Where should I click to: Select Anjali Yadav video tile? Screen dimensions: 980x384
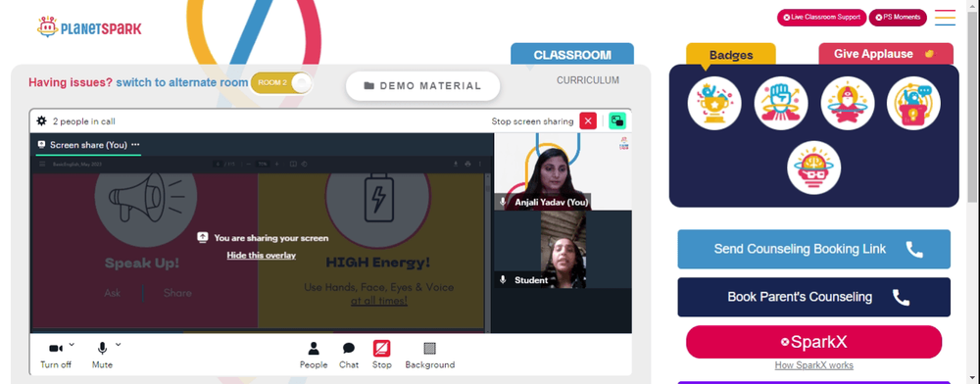pos(563,171)
